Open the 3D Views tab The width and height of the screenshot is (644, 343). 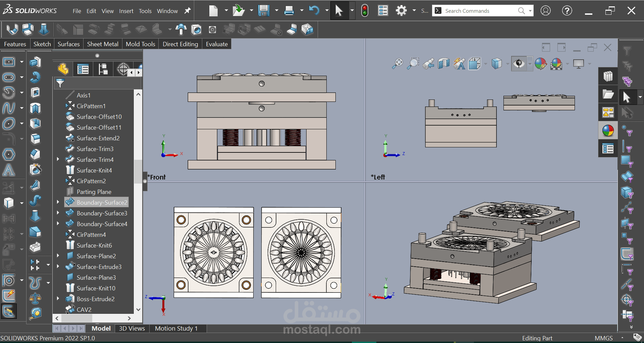click(x=132, y=329)
